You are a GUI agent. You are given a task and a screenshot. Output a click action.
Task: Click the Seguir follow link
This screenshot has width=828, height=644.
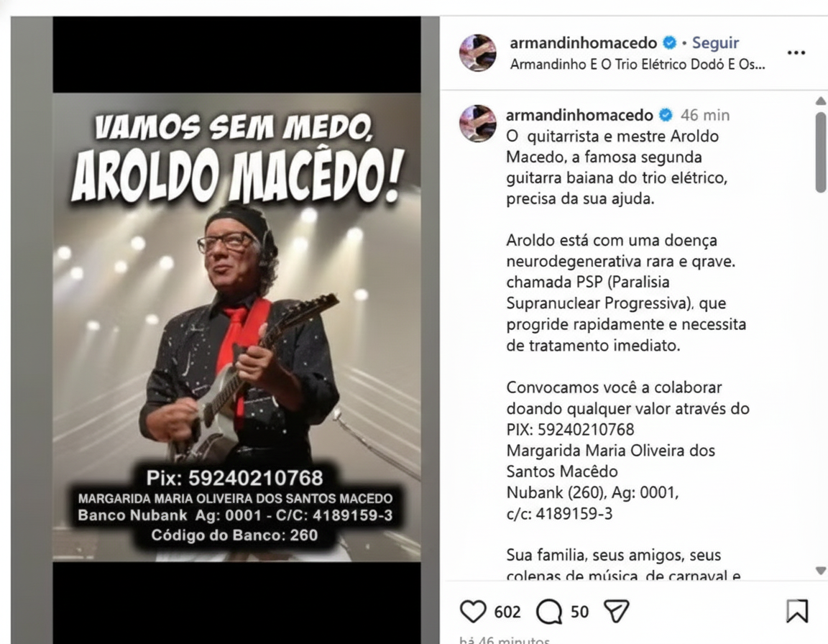pyautogui.click(x=716, y=42)
